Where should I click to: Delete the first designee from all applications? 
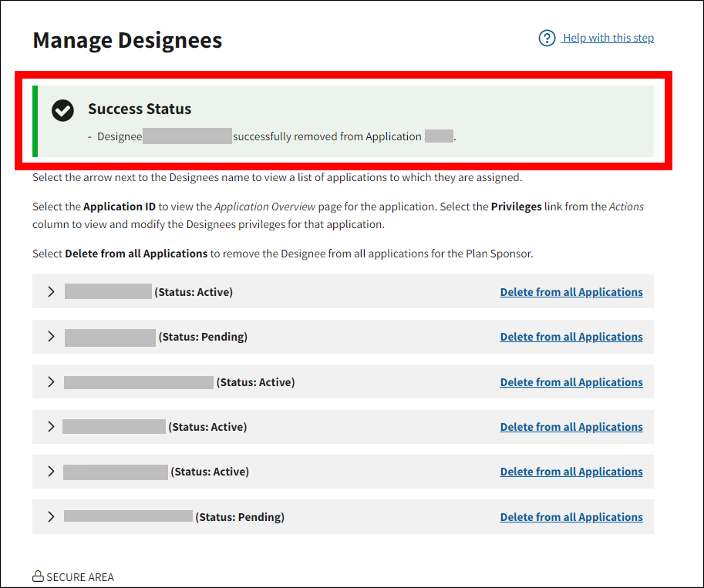tap(571, 292)
